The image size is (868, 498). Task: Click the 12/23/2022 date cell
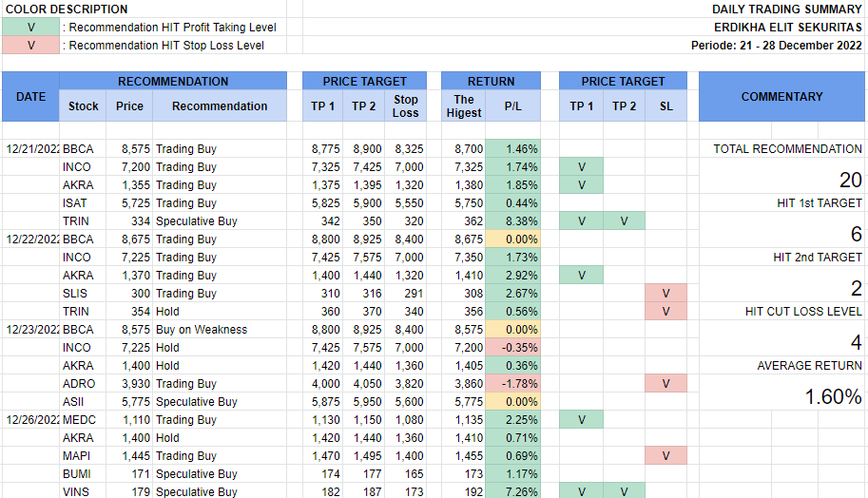(30, 330)
